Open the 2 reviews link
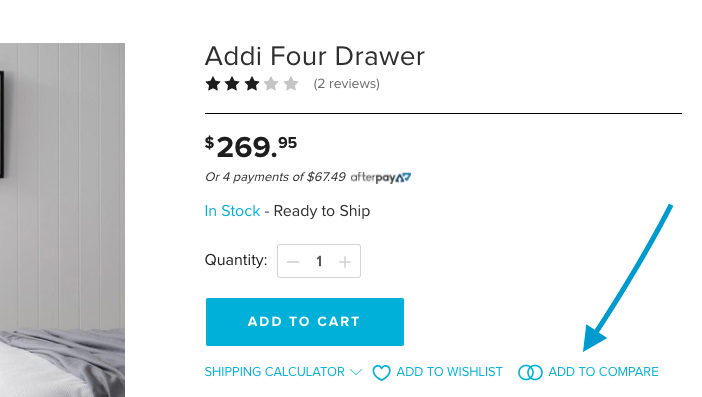 [x=347, y=84]
